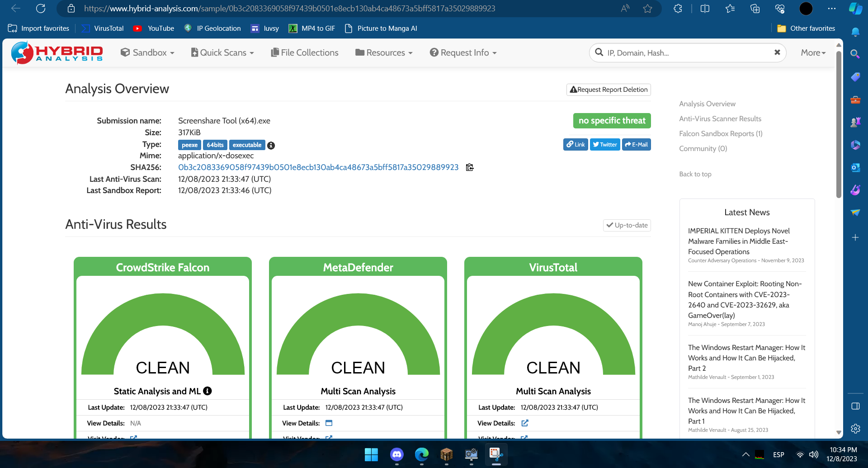This screenshot has width=868, height=468.
Task: Expand the Resources dropdown menu
Action: click(x=384, y=52)
